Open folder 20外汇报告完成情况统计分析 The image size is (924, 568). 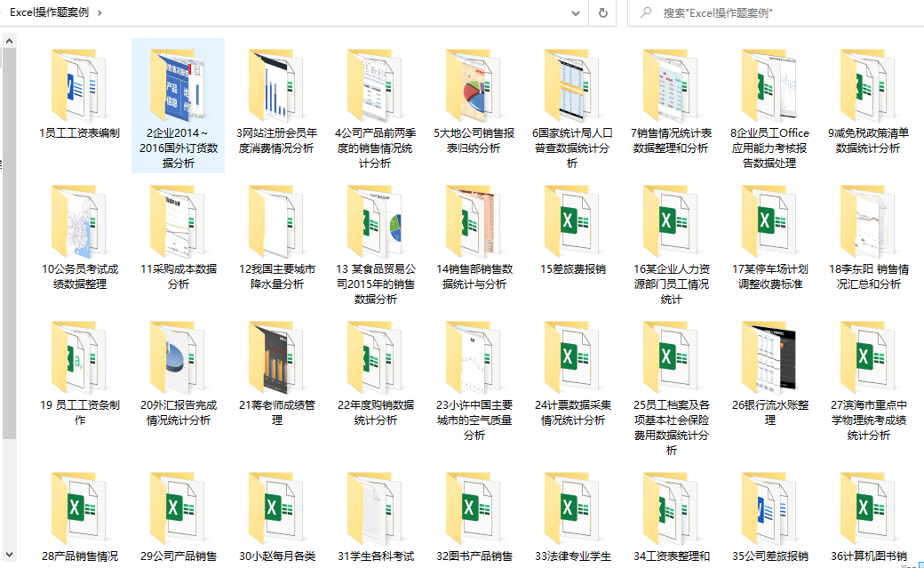(178, 373)
